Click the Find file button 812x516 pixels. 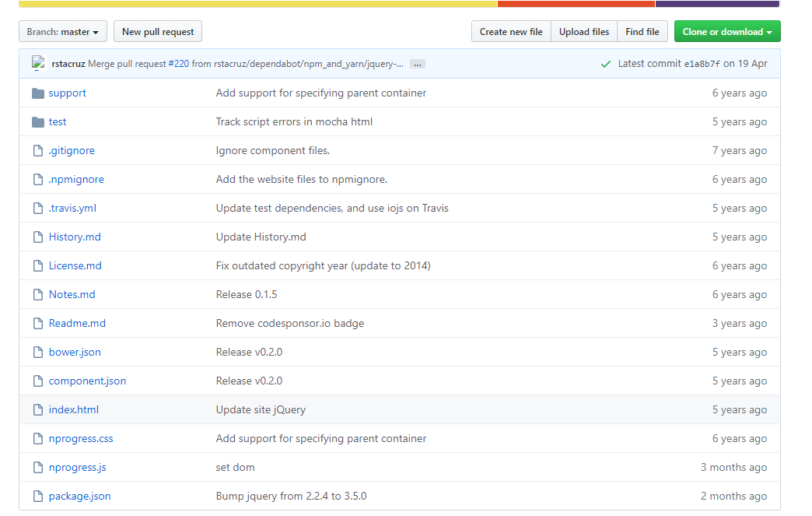(x=642, y=32)
